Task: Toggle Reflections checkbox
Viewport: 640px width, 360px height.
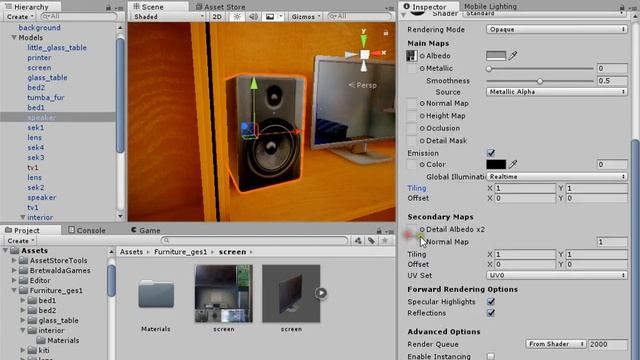Action: coord(491,313)
